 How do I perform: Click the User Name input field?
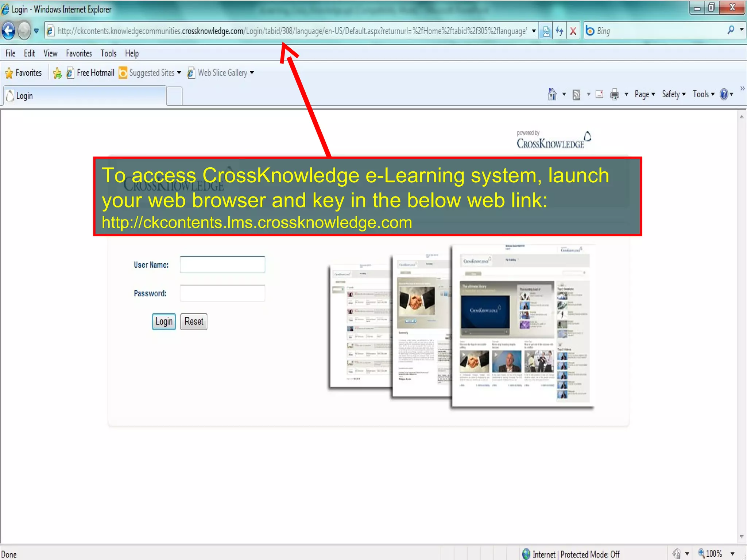pyautogui.click(x=222, y=265)
